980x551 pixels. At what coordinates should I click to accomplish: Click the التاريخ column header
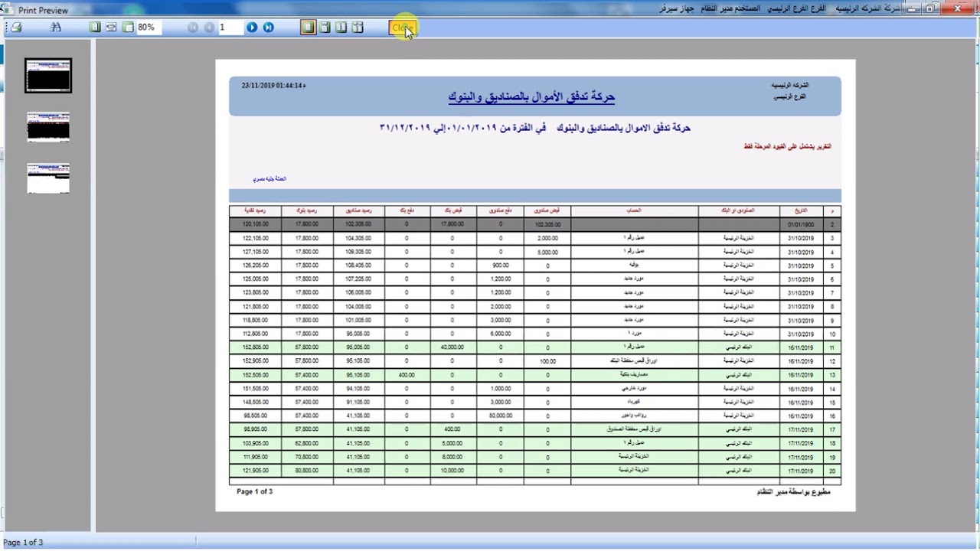pos(800,210)
